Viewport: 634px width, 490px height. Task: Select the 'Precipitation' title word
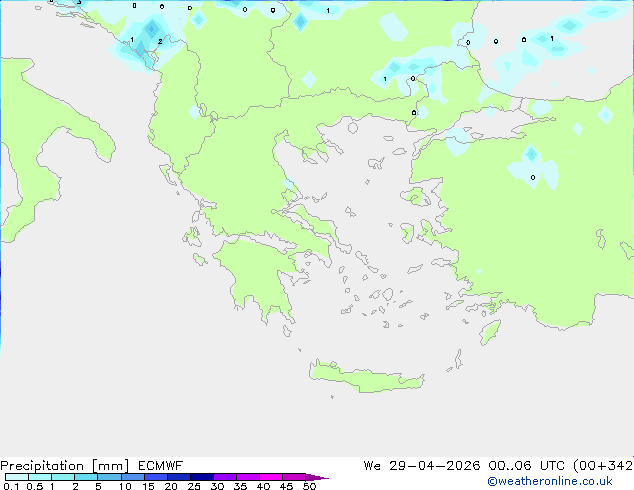[x=42, y=466]
